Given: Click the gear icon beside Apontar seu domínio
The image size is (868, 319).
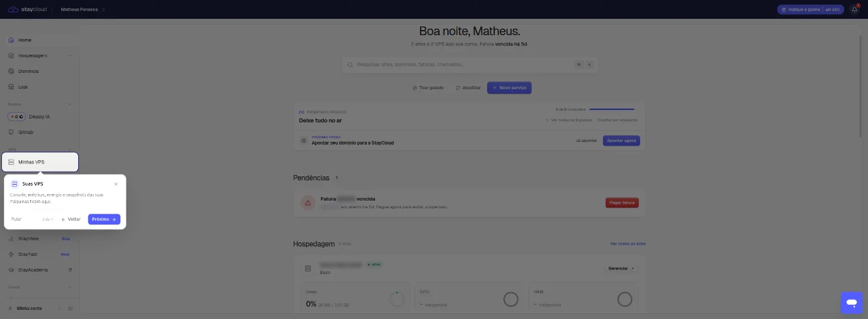Looking at the screenshot, I should tap(303, 141).
